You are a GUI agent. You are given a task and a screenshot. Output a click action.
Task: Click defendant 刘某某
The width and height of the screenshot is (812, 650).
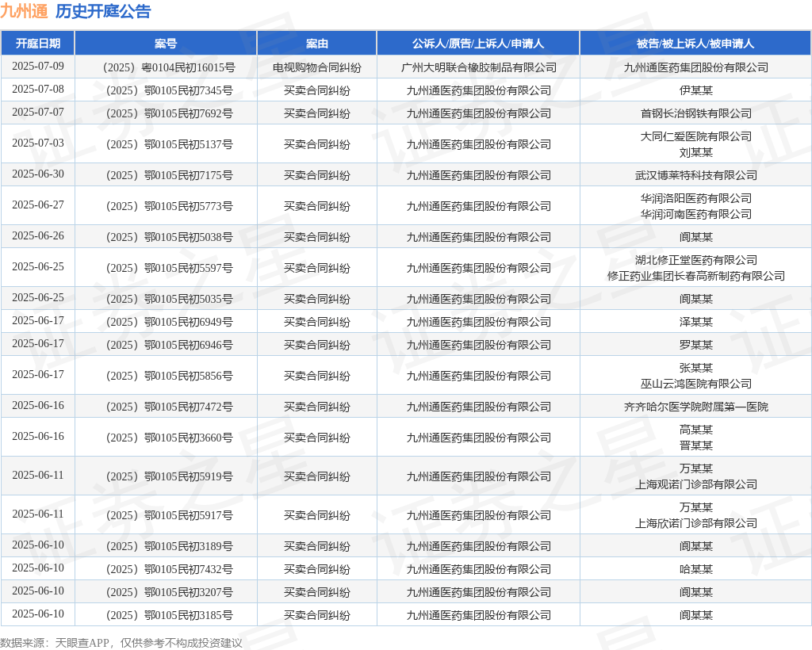click(696, 153)
